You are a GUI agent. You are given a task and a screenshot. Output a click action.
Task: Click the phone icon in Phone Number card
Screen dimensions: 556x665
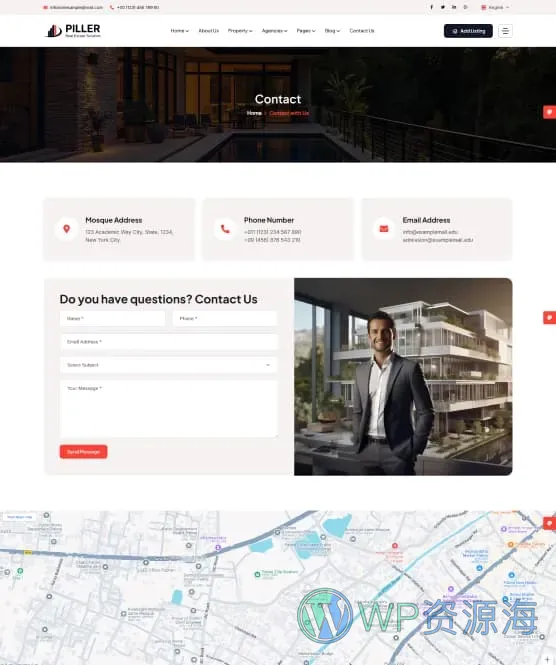[x=225, y=229]
